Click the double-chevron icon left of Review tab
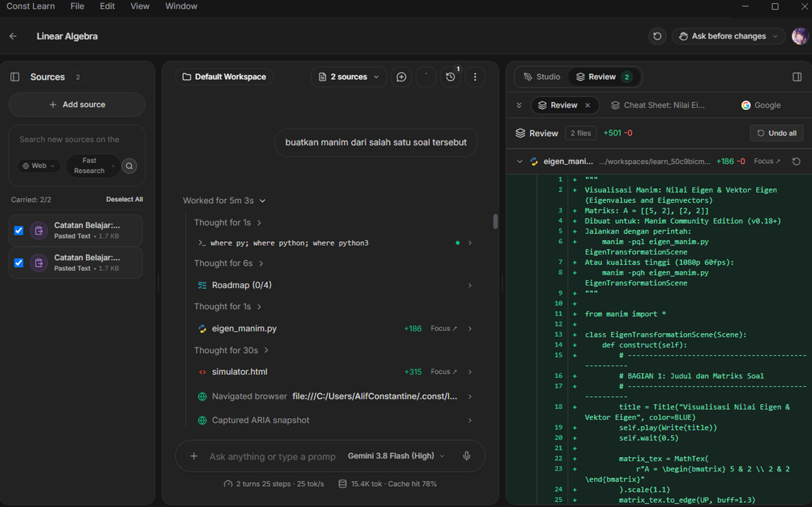This screenshot has width=812, height=507. point(519,105)
